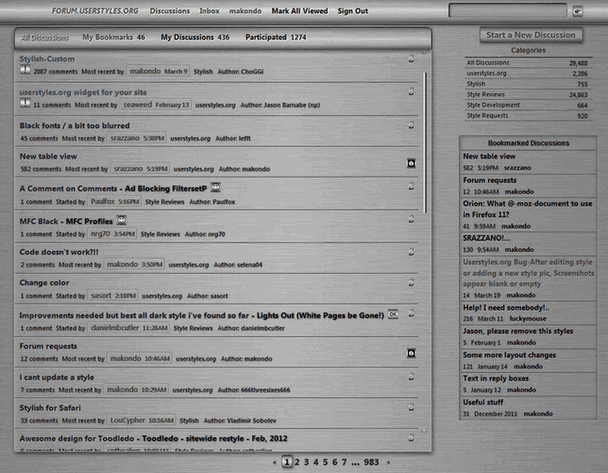Screen dimensions: 608x473
Task: Click the discussion list vertical scrollbar
Action: coord(425,142)
